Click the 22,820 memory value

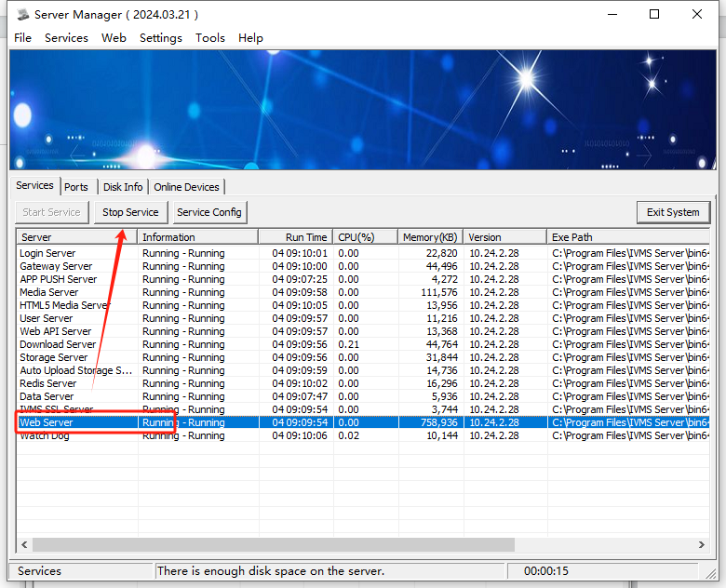point(442,253)
